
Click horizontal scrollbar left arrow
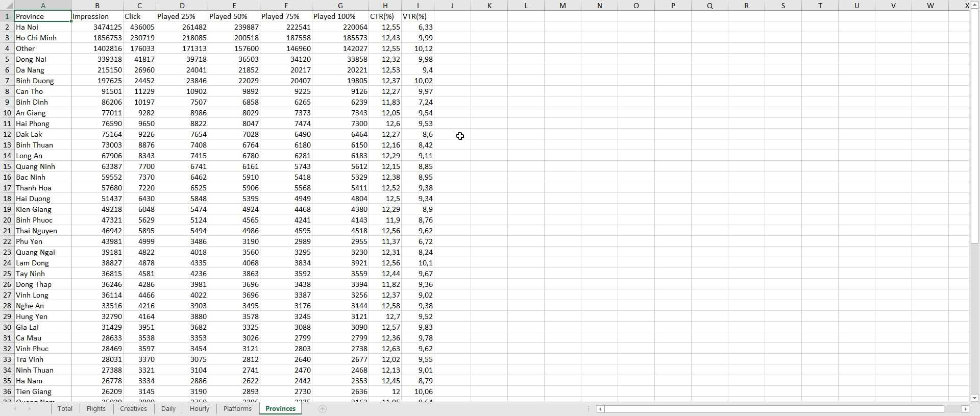point(601,409)
